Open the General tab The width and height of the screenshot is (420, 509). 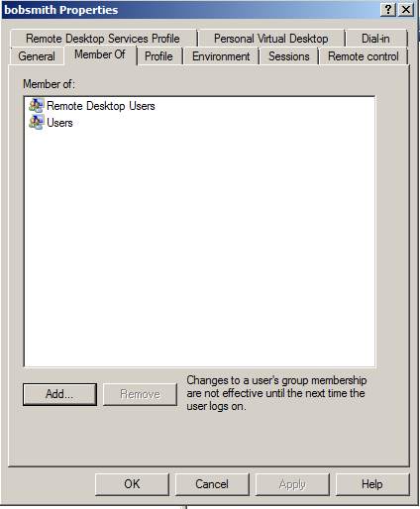coord(37,56)
